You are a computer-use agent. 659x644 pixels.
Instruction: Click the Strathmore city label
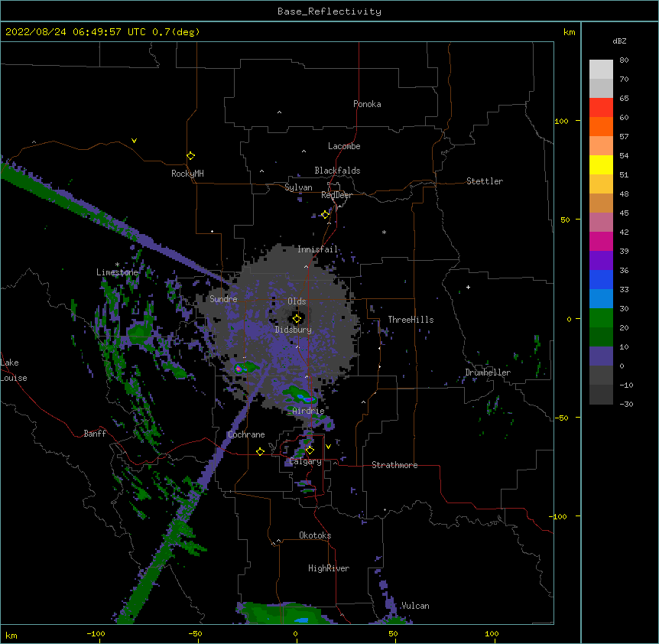tap(394, 465)
